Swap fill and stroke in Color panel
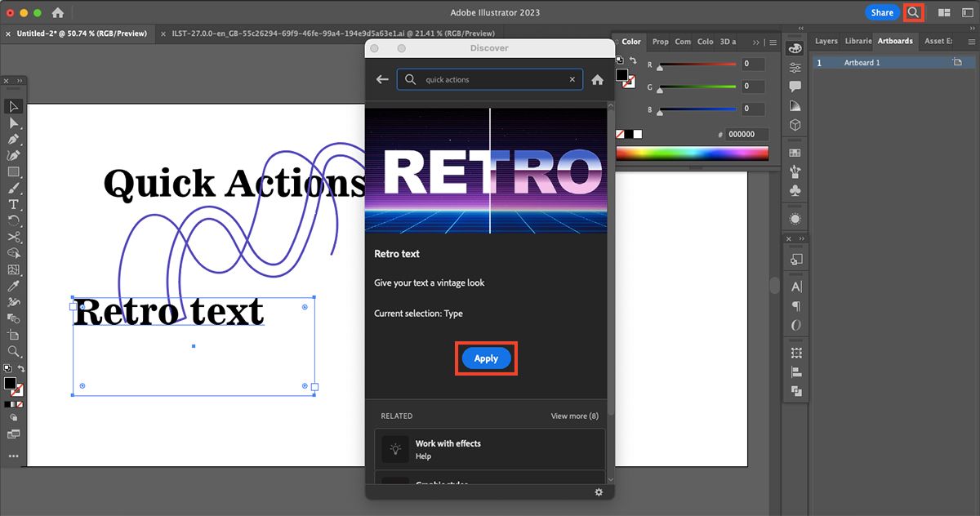The width and height of the screenshot is (980, 516). point(632,61)
